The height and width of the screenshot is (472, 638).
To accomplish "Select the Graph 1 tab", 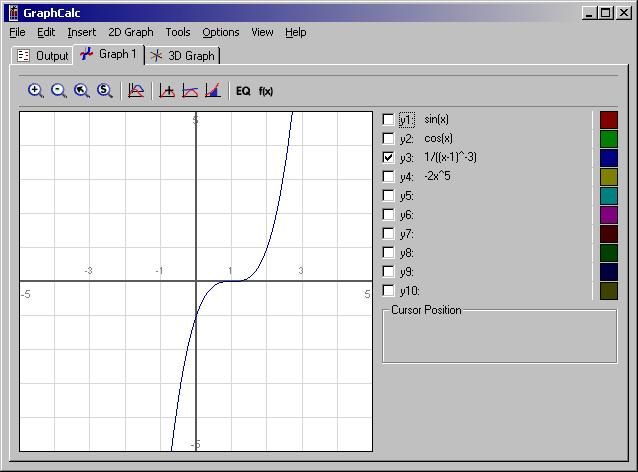I will (109, 54).
